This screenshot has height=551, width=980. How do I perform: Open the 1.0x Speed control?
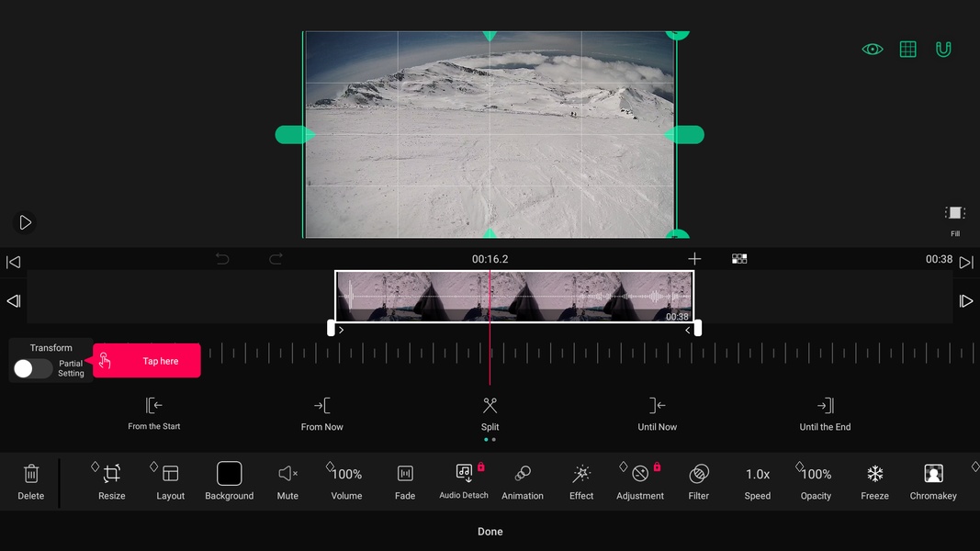pos(758,481)
